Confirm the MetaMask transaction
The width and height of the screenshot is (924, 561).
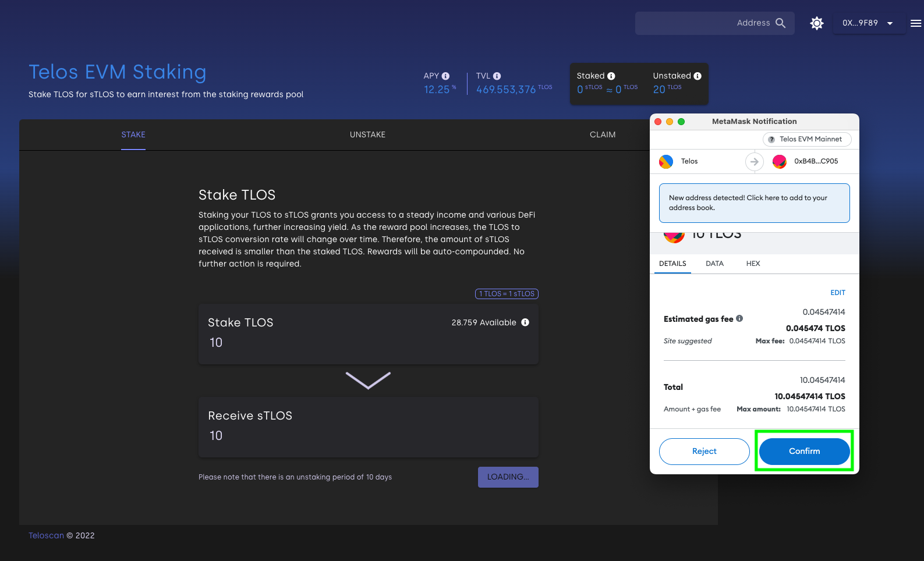(804, 451)
